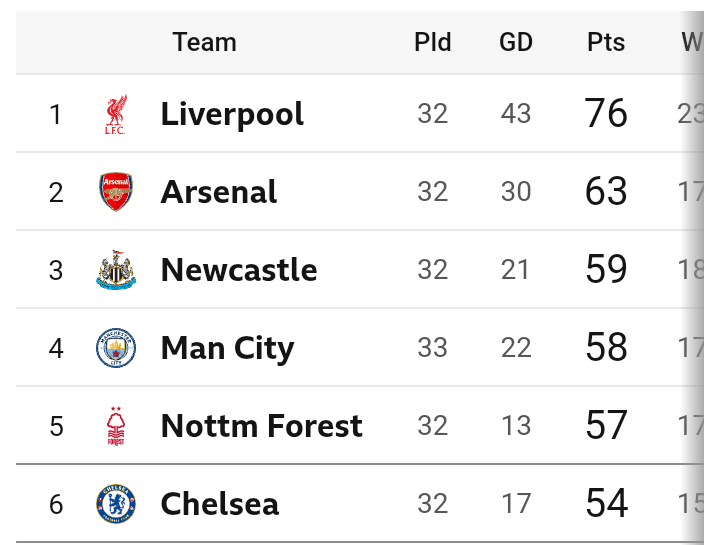Image resolution: width=720 pixels, height=545 pixels.
Task: Click the Man City club badge
Action: pyautogui.click(x=116, y=348)
